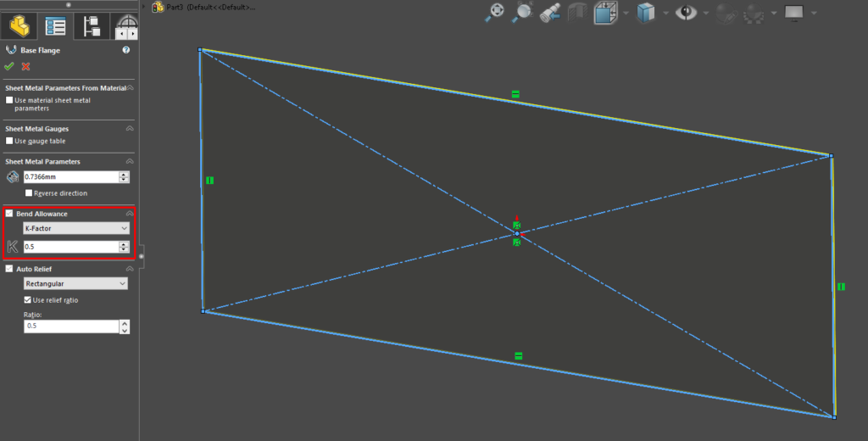Select the Zoom to Area tool
The height and width of the screenshot is (441, 868).
click(x=524, y=12)
